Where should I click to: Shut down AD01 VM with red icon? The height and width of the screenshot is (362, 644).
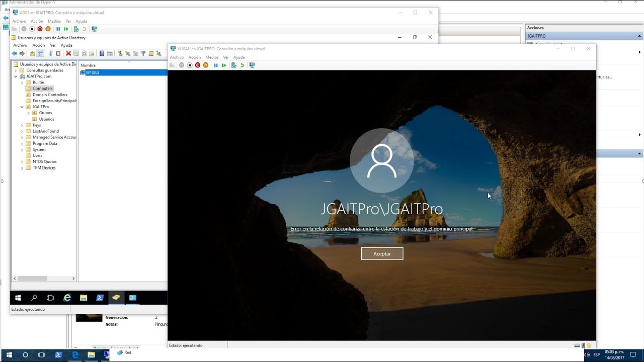click(x=40, y=29)
